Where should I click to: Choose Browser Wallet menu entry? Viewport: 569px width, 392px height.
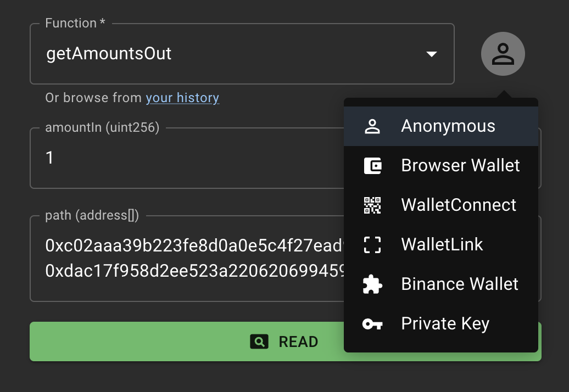tap(441, 166)
